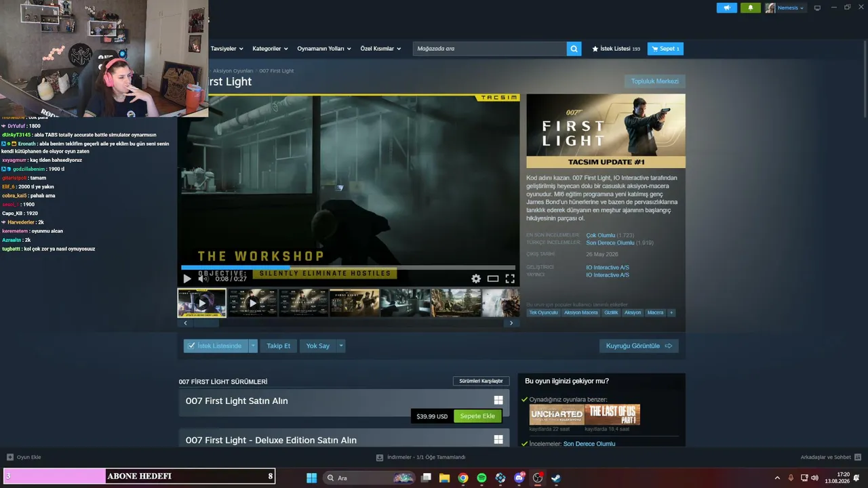Select the Aksiyon Macera tag
The width and height of the screenshot is (868, 488).
(x=581, y=312)
